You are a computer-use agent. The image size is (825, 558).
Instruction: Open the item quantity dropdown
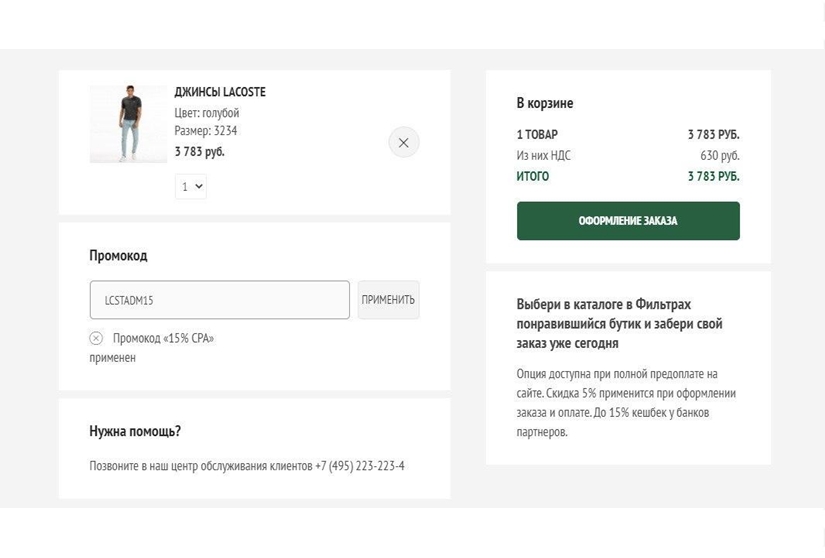point(190,186)
